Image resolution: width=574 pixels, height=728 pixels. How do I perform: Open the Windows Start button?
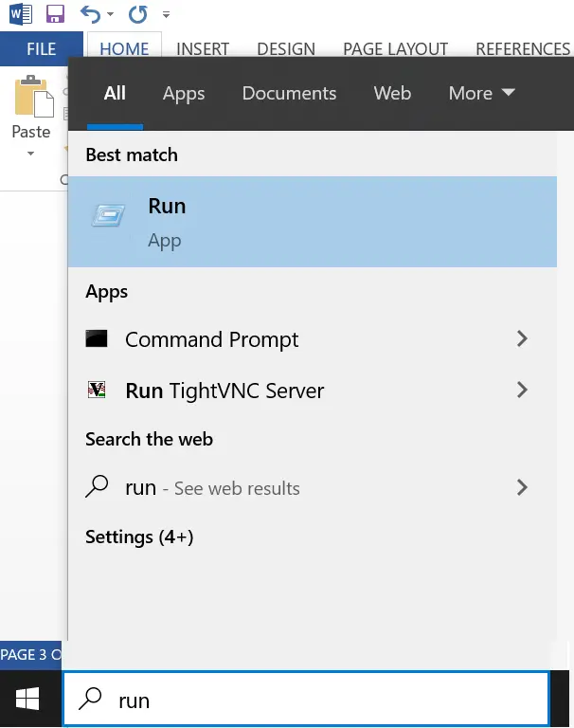[x=27, y=699]
